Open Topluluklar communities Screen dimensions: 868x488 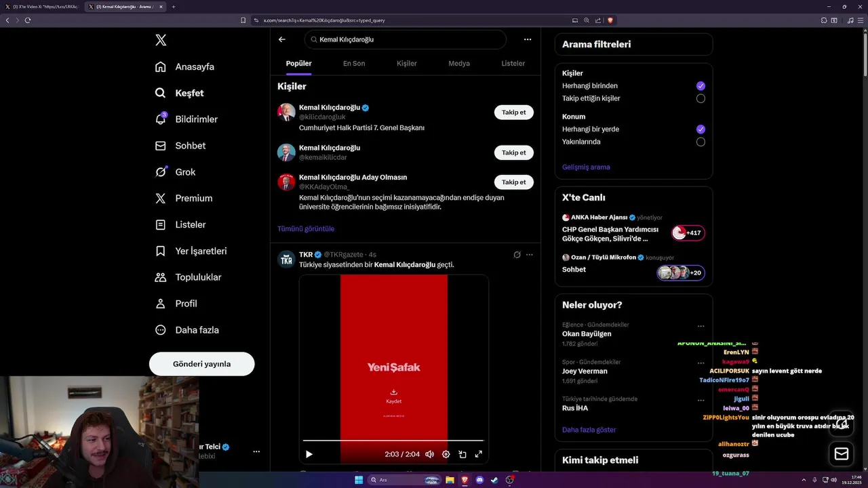click(x=188, y=277)
